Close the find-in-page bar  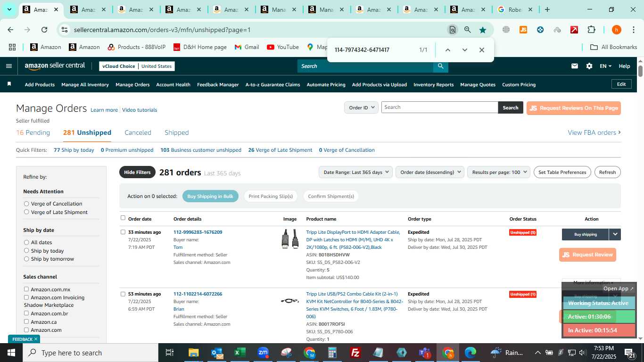481,50
